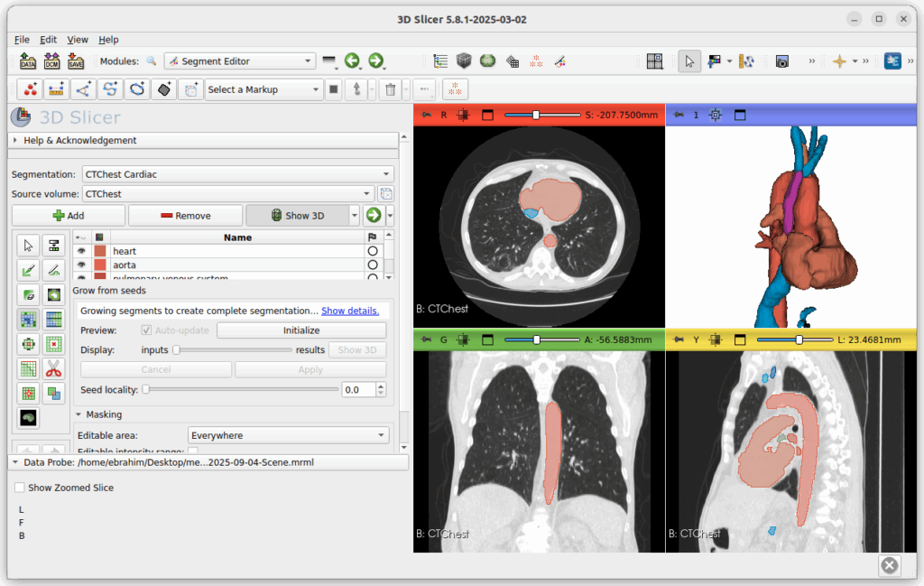
Task: Open the Edit menu
Action: tap(48, 40)
